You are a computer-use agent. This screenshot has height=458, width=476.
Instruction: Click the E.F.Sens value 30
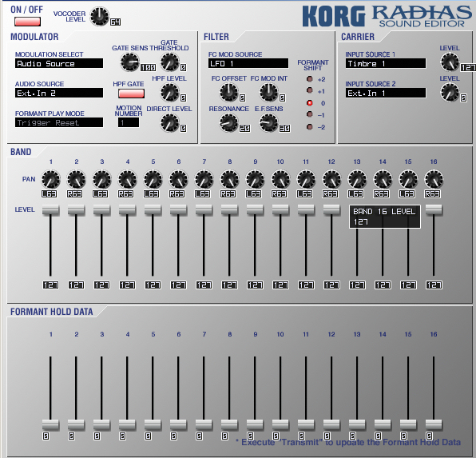click(x=284, y=128)
